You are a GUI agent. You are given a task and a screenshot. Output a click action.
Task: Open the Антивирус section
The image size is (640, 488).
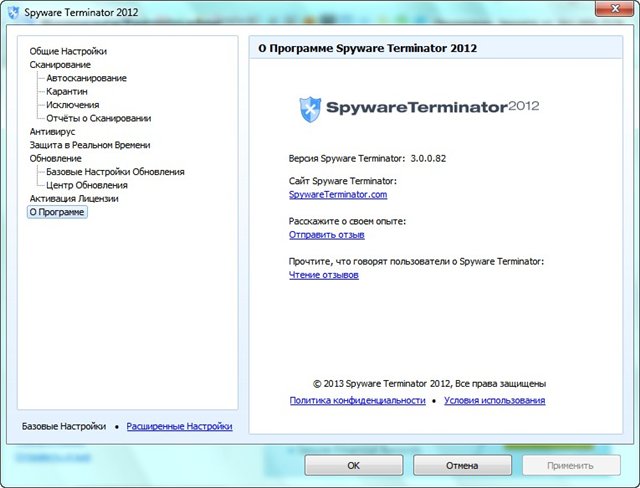tap(52, 132)
